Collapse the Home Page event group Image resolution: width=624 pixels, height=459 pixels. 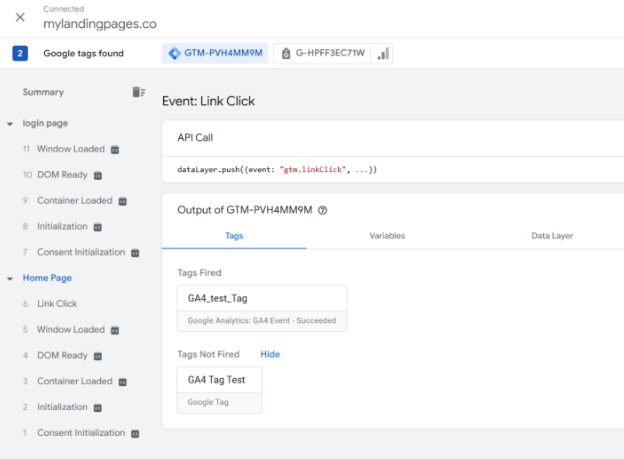click(10, 278)
